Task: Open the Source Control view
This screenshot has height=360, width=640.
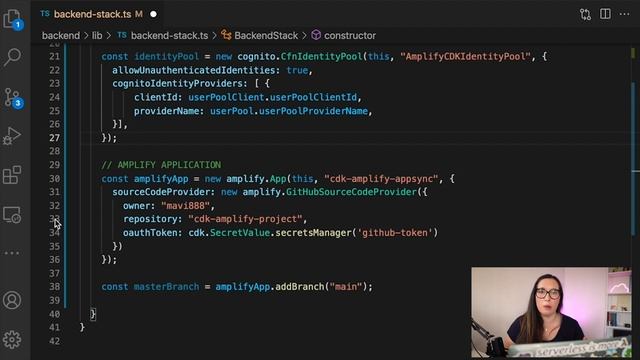Action: (x=12, y=97)
